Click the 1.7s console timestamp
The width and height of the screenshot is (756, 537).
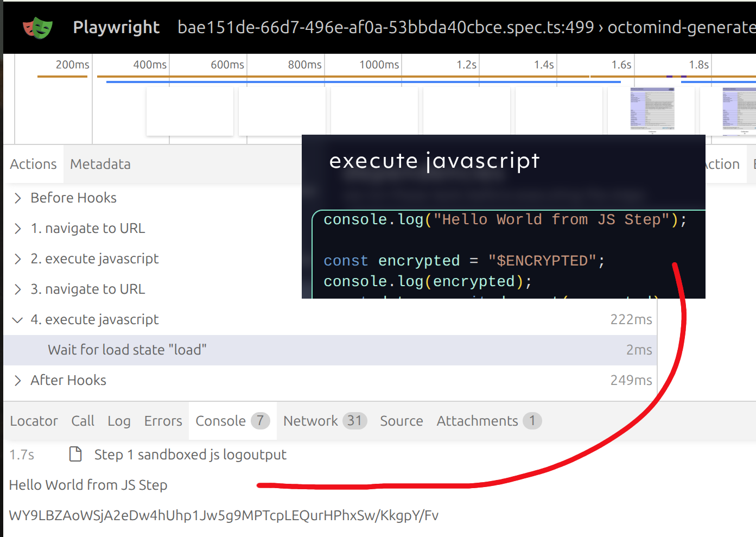[22, 454]
